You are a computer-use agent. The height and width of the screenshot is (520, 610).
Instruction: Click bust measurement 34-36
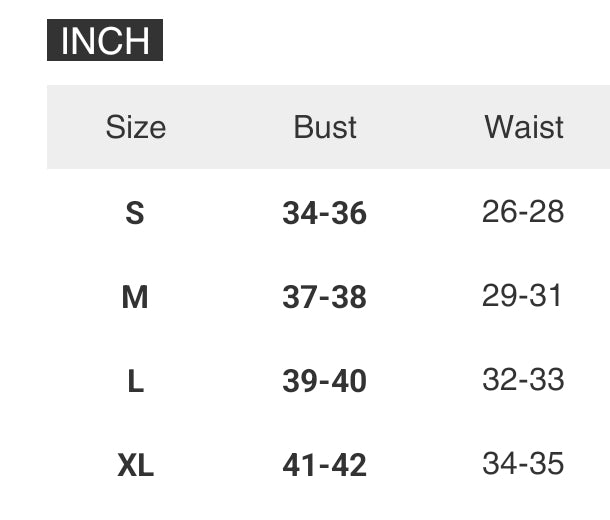pos(324,213)
